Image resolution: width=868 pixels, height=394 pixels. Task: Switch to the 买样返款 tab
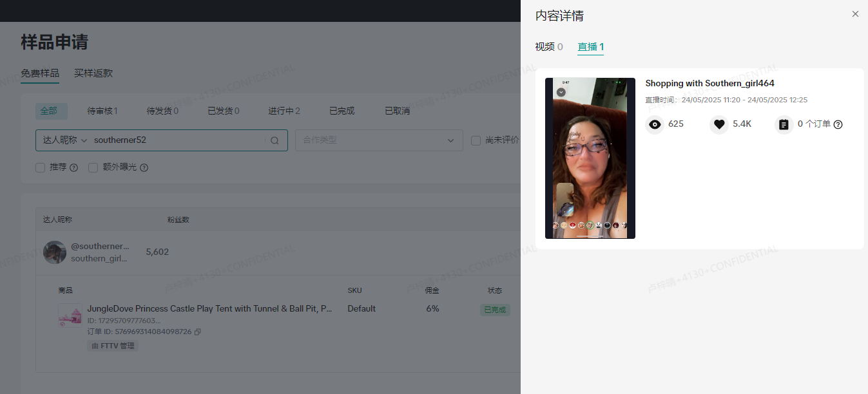93,73
